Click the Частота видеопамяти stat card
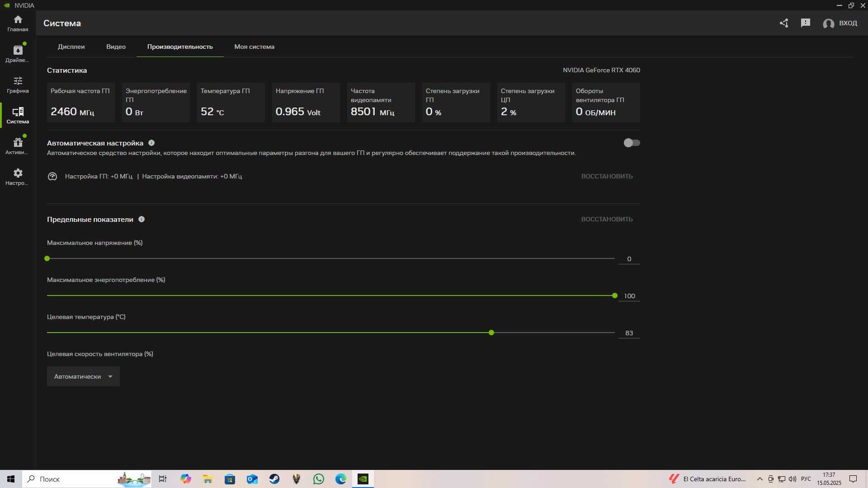 [381, 102]
